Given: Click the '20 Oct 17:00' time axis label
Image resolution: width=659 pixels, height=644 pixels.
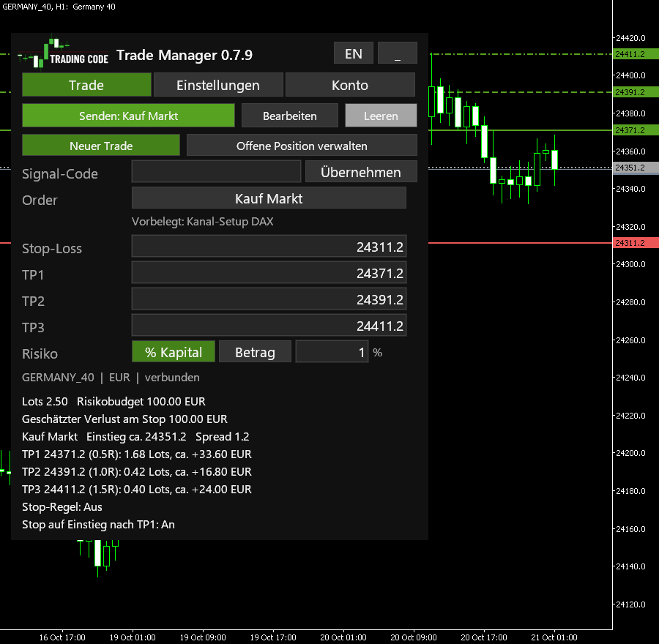Looking at the screenshot, I should (484, 637).
